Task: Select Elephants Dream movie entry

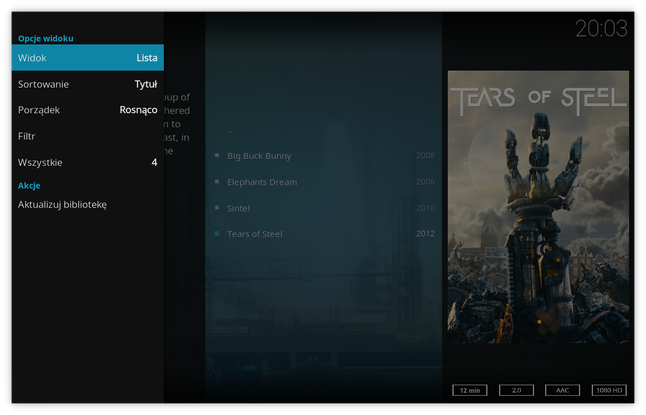Action: pos(324,182)
